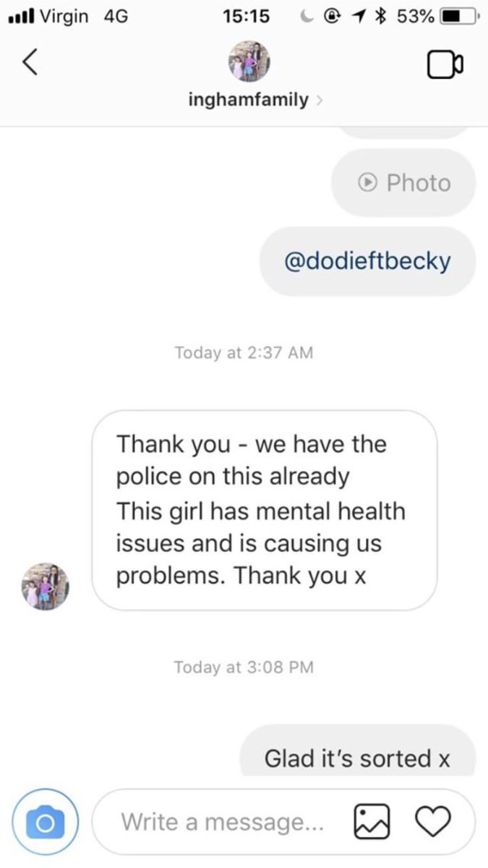Open inghamfamily profile picture at top
The width and height of the screenshot is (488, 868).
click(x=249, y=61)
